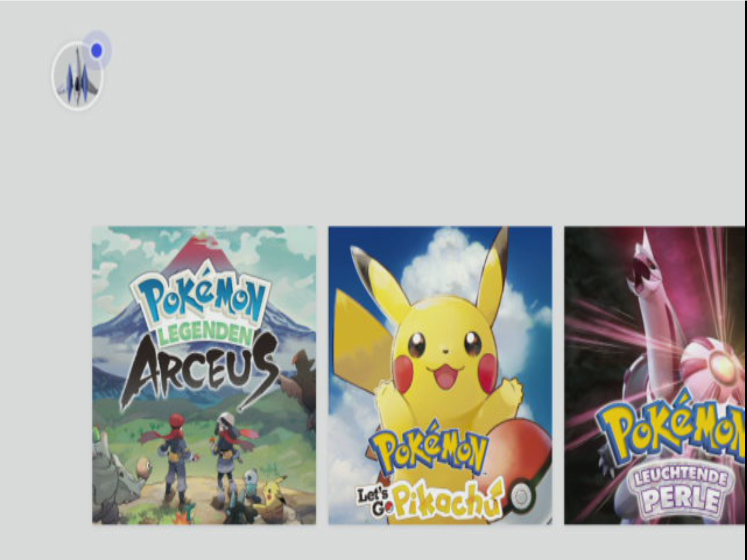747x560 pixels.
Task: Click the blue notification dot on avatar
Action: tap(97, 51)
